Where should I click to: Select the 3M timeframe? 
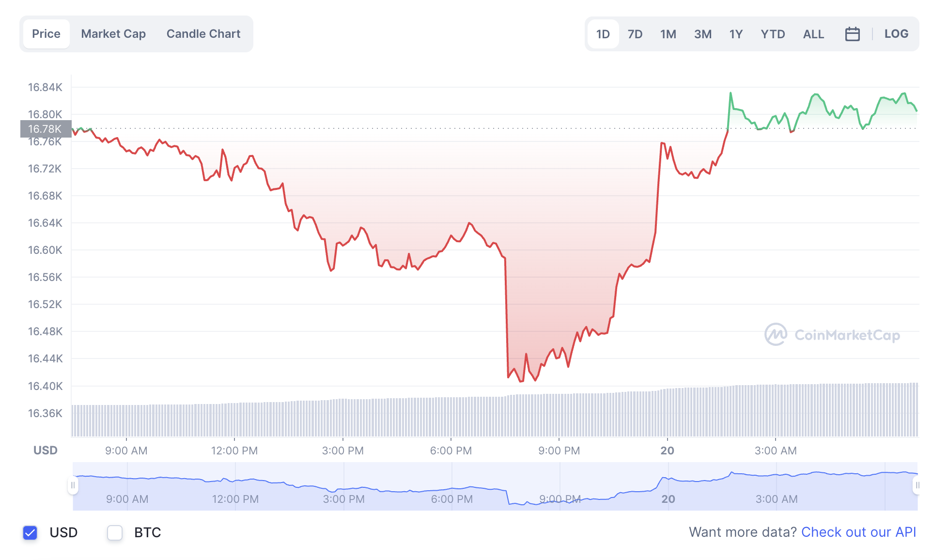[x=703, y=33]
